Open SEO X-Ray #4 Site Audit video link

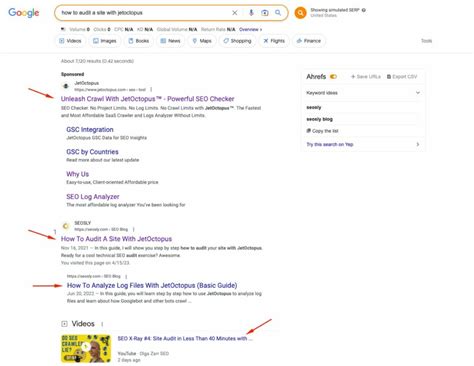[185, 338]
